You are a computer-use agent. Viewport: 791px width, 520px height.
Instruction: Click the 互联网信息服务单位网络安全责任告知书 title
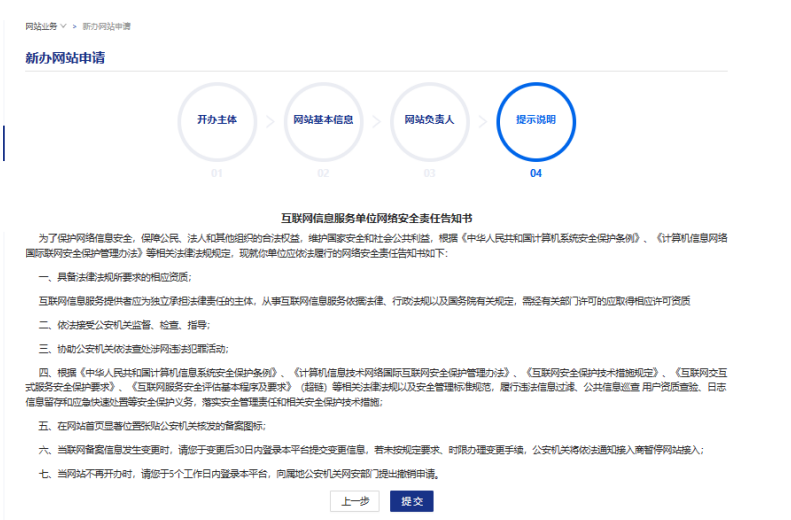378,217
